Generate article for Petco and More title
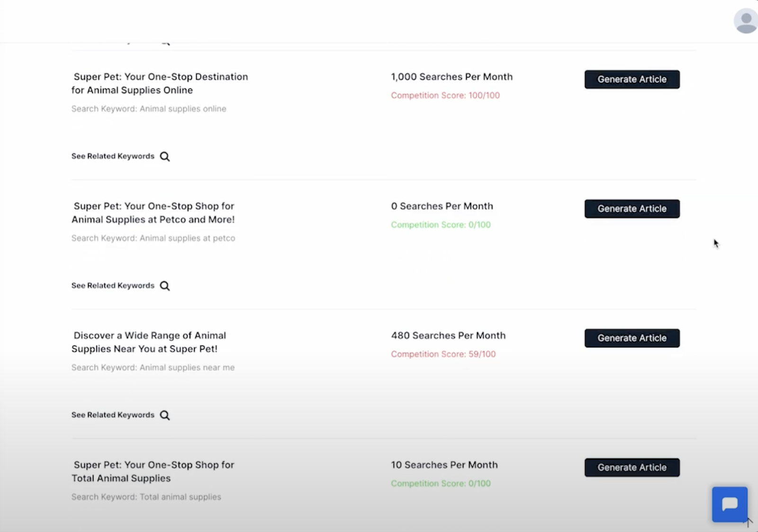Viewport: 758px width, 532px height. tap(632, 208)
